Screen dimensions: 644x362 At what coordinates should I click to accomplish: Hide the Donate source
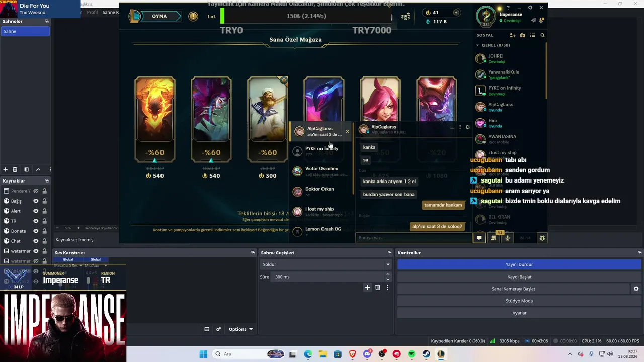click(36, 231)
